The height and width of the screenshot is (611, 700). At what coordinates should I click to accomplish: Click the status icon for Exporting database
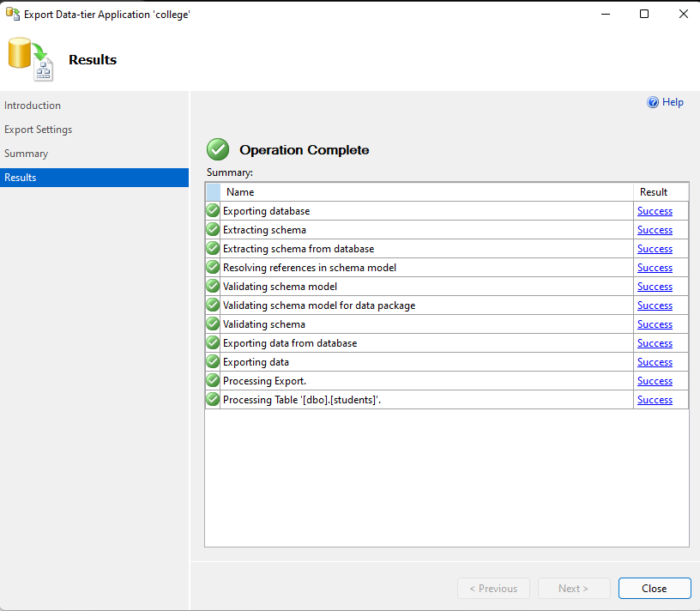[x=213, y=210]
